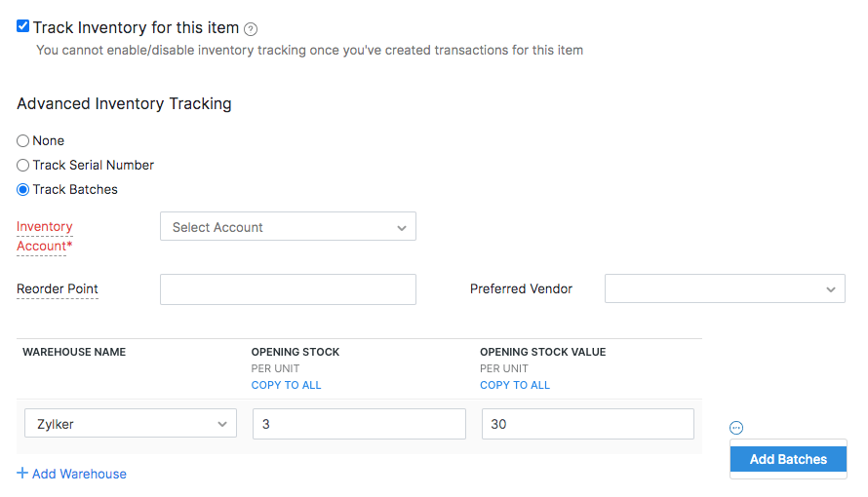
Task: Select the None tracking option
Action: pyautogui.click(x=23, y=140)
